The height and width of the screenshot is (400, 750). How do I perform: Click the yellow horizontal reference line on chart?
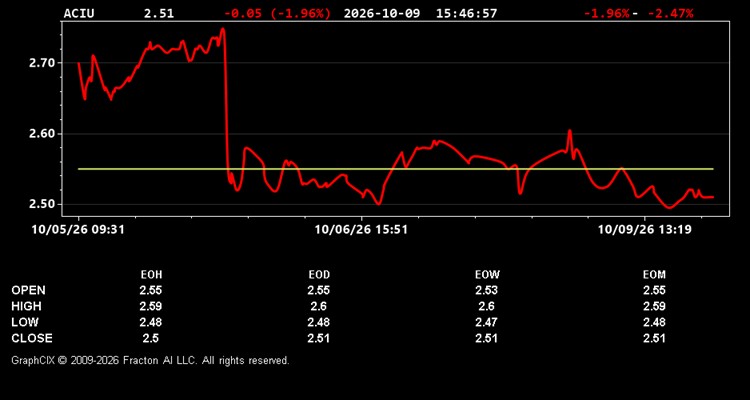pos(396,169)
